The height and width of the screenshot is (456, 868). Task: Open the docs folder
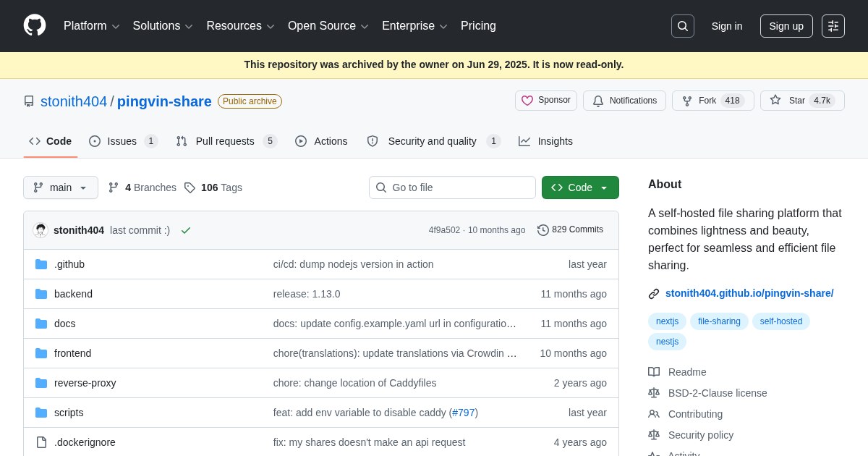click(x=64, y=324)
